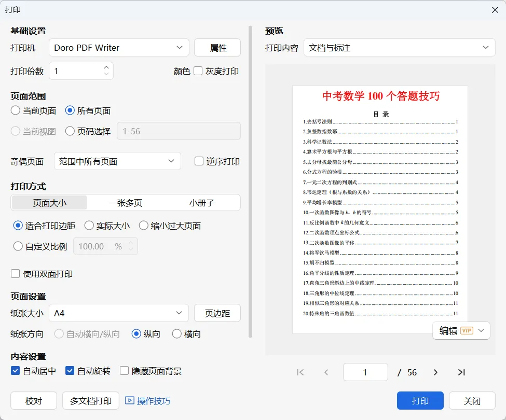Select 纵向 paper orientation
Image resolution: width=506 pixels, height=420 pixels.
coord(136,334)
